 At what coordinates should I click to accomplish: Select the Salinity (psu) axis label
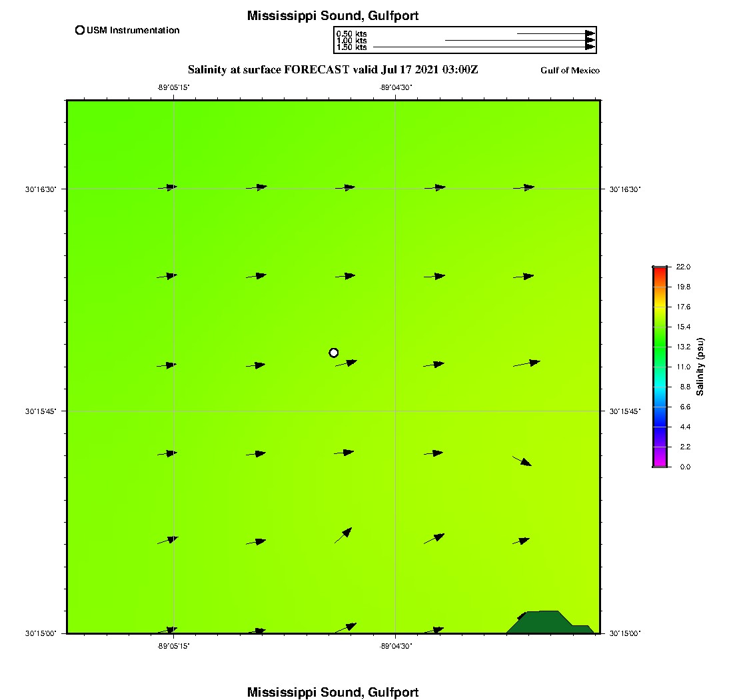tap(701, 367)
